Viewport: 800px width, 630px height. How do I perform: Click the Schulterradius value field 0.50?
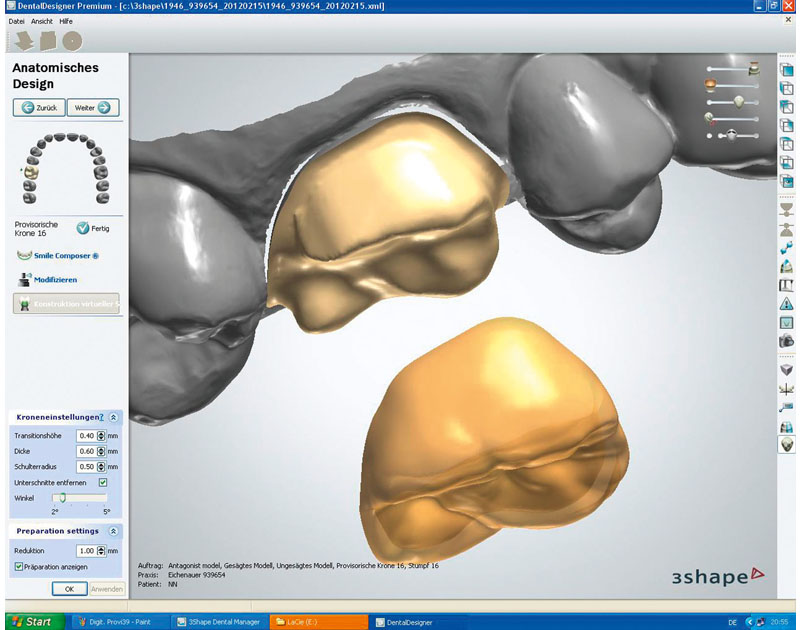pyautogui.click(x=86, y=466)
